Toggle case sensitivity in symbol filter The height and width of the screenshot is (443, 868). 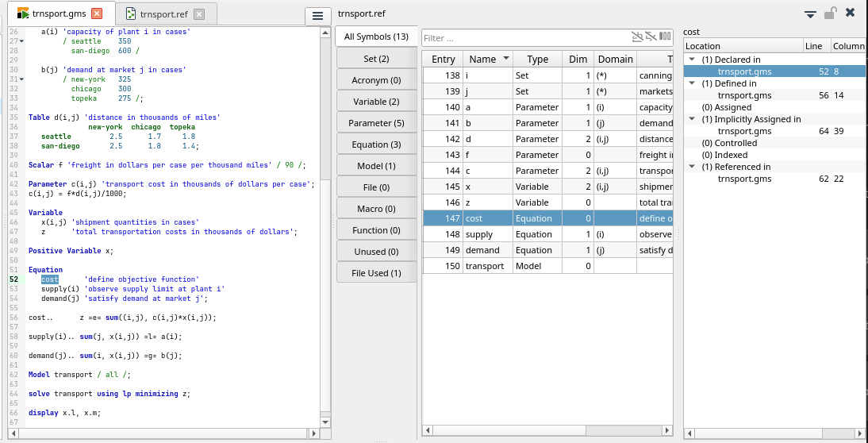636,37
